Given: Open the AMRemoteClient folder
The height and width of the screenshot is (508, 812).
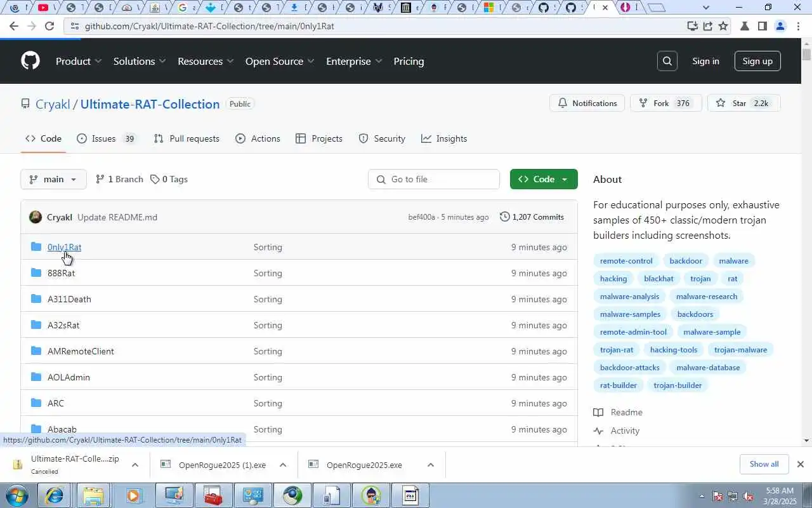Looking at the screenshot, I should pos(81,351).
